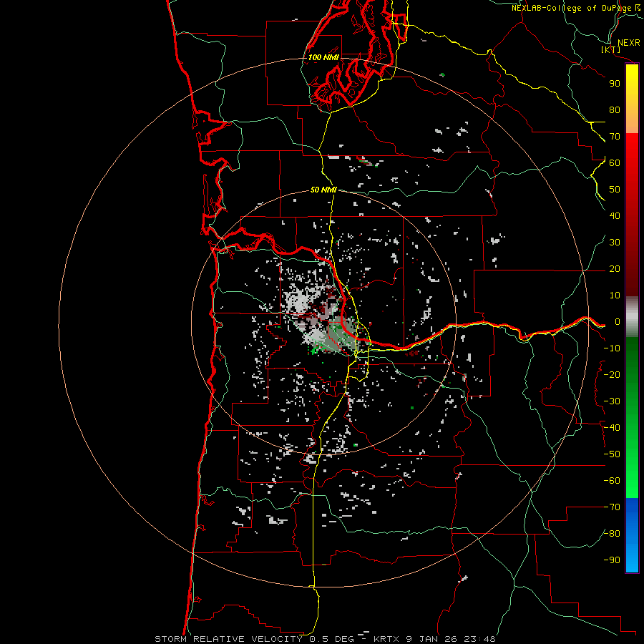
Task: Click the "100 NMI" range ring label
Action: coord(323,57)
